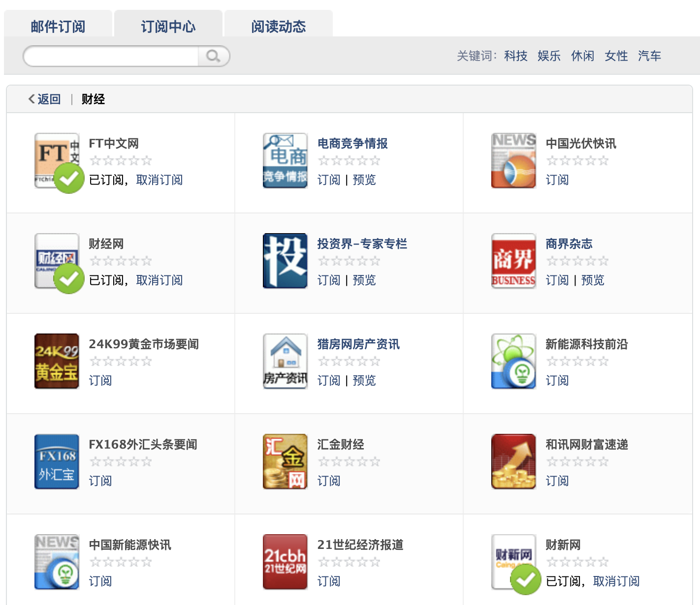Subscribe to 中国光伏快讯
Viewport: 700px width, 605px height.
coord(557,180)
